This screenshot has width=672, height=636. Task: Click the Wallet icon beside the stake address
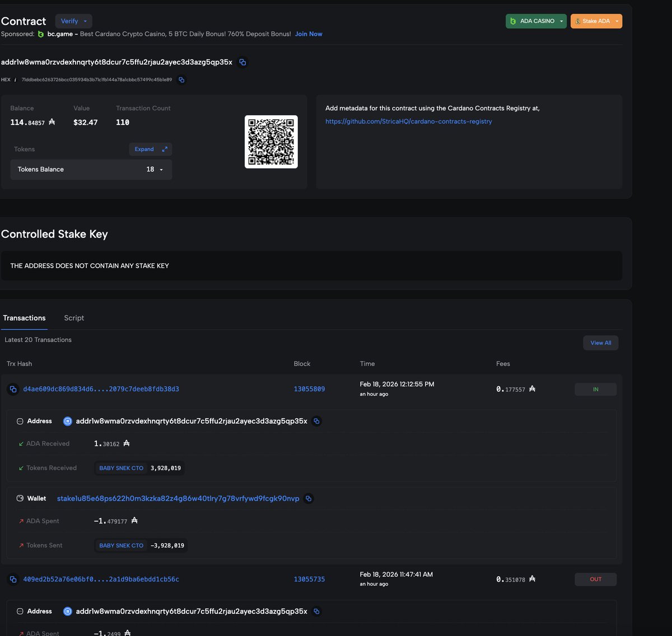20,498
